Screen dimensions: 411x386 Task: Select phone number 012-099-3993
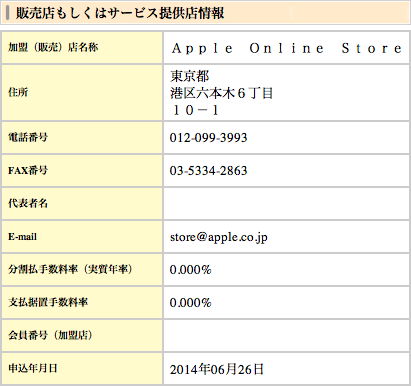tap(209, 138)
